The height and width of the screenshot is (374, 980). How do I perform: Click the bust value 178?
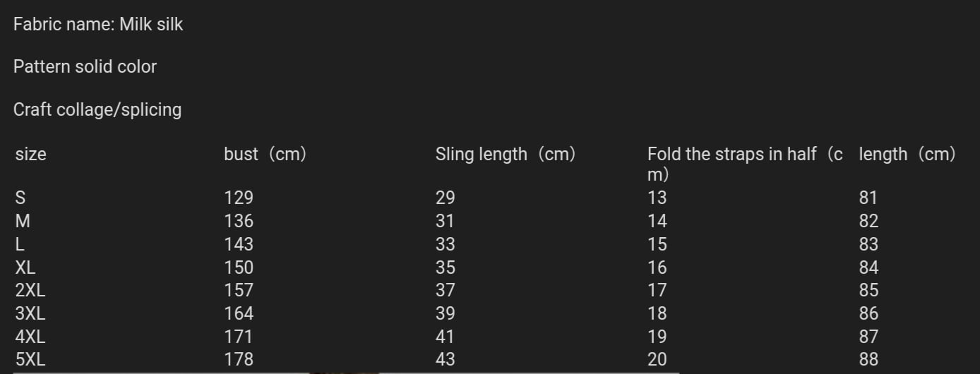(239, 359)
